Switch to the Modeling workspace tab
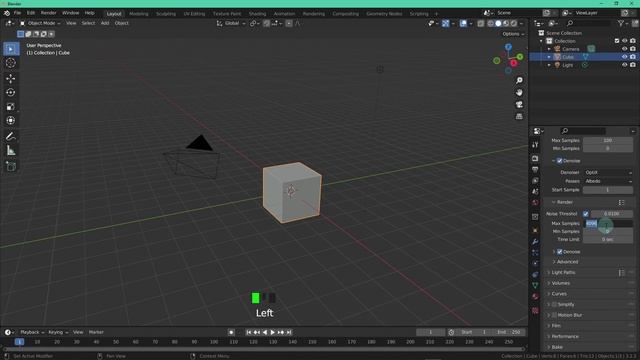The width and height of the screenshot is (640, 360). point(139,13)
